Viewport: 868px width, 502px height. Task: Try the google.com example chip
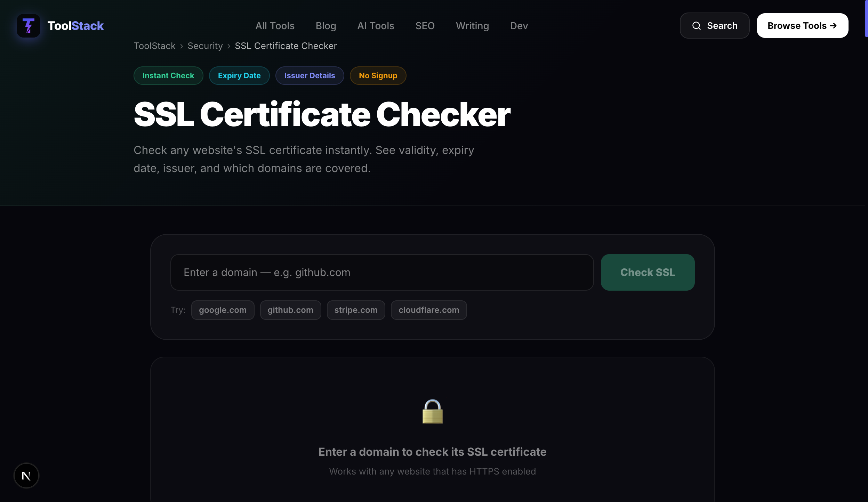223,310
